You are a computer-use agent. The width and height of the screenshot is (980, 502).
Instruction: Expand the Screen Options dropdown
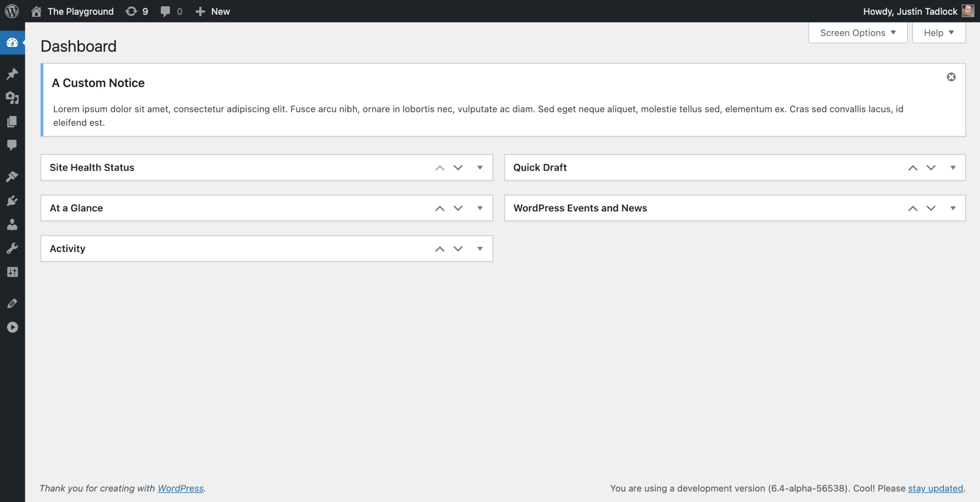click(857, 33)
